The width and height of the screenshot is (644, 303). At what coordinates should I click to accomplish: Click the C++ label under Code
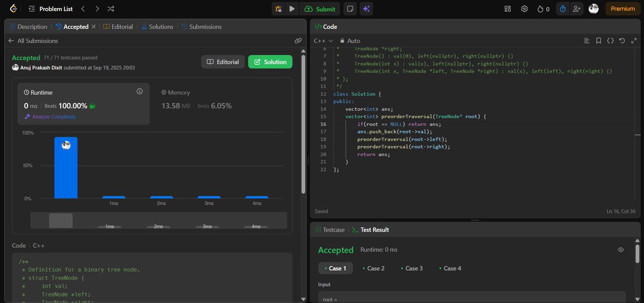(x=39, y=245)
